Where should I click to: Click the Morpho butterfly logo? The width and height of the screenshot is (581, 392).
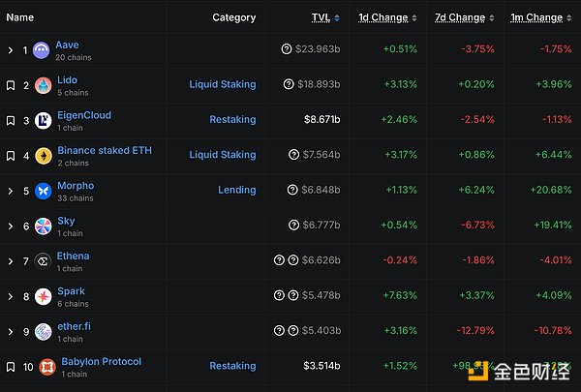42,191
